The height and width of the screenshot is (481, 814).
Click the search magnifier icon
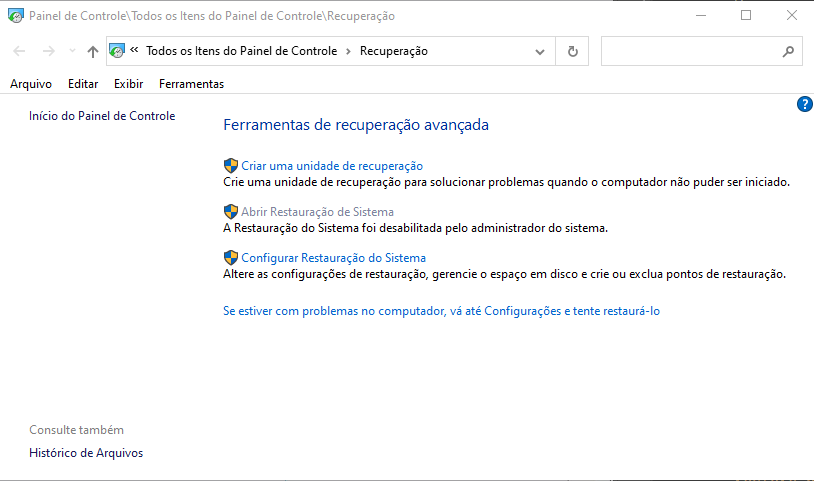pyautogui.click(x=787, y=51)
